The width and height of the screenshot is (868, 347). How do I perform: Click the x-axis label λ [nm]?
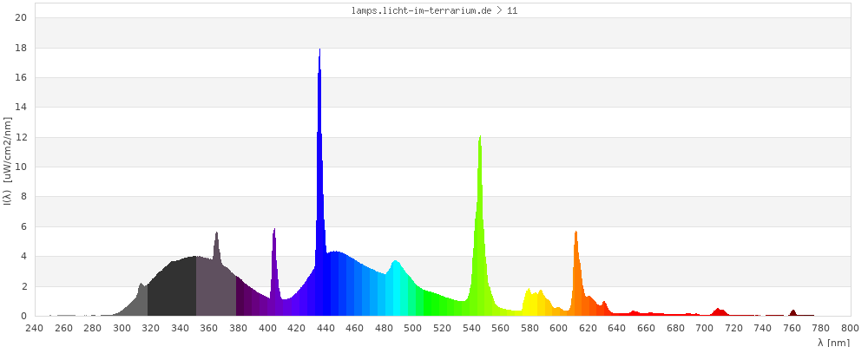point(833,342)
